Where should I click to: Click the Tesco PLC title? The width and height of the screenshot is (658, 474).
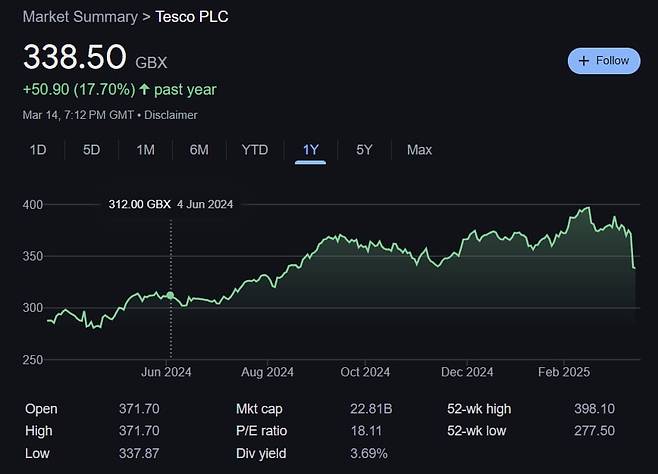(191, 17)
